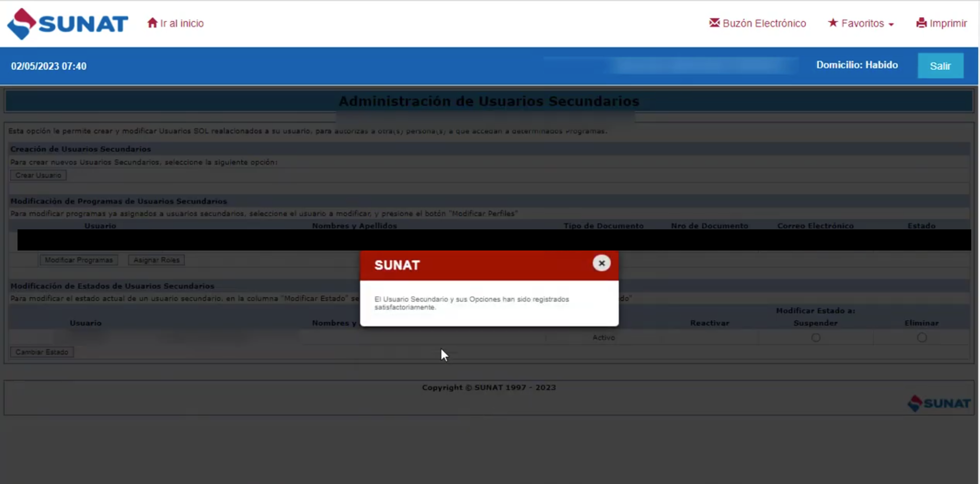Click the Reactivar column header
The image size is (980, 484).
[x=709, y=323]
